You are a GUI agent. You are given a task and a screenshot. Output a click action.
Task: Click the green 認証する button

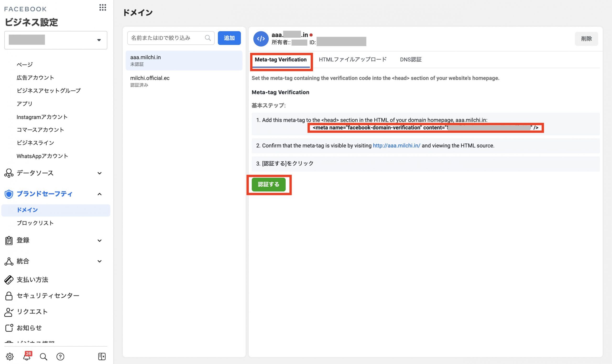pyautogui.click(x=268, y=184)
